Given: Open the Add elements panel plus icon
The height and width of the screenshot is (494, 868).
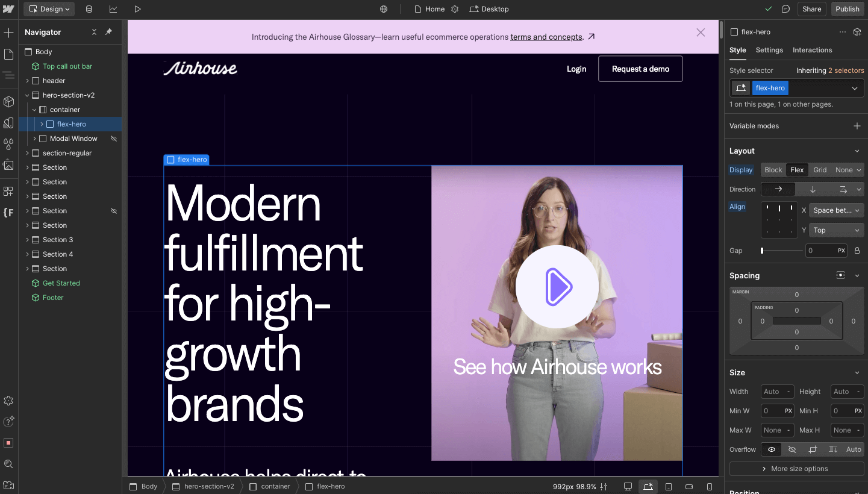Looking at the screenshot, I should (x=8, y=33).
